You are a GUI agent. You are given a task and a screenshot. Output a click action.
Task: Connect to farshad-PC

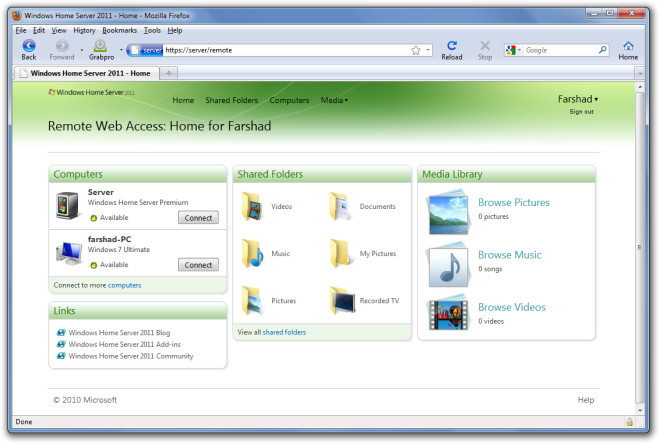point(198,265)
